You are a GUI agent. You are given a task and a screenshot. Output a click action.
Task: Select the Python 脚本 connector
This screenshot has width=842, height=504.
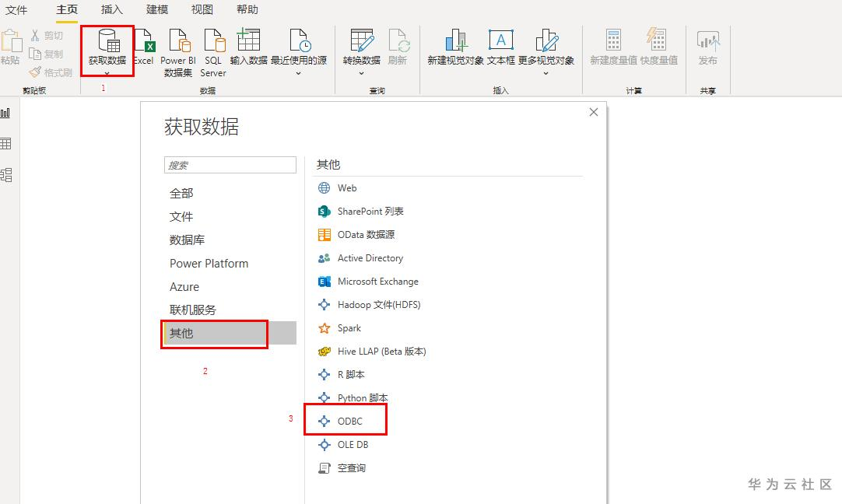353,397
